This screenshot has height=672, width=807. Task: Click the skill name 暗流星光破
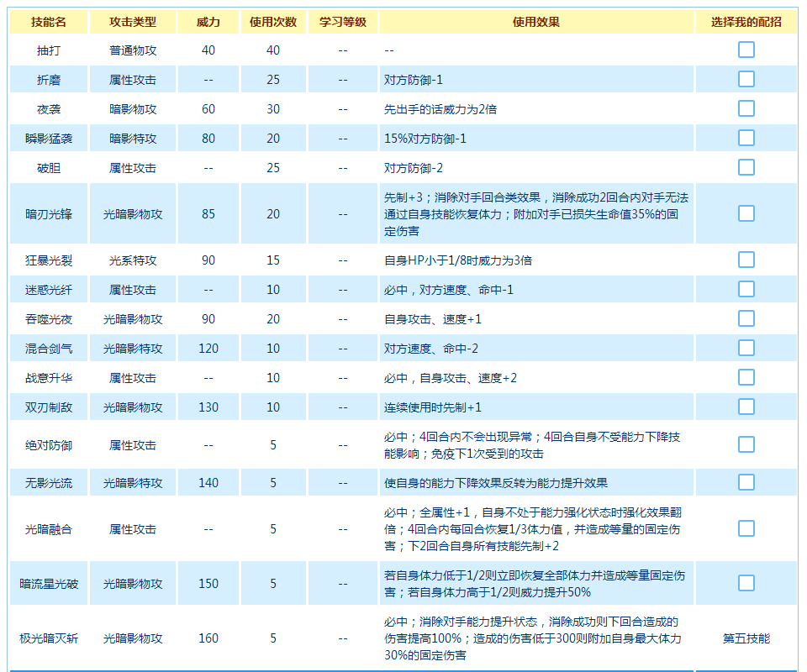point(49,584)
